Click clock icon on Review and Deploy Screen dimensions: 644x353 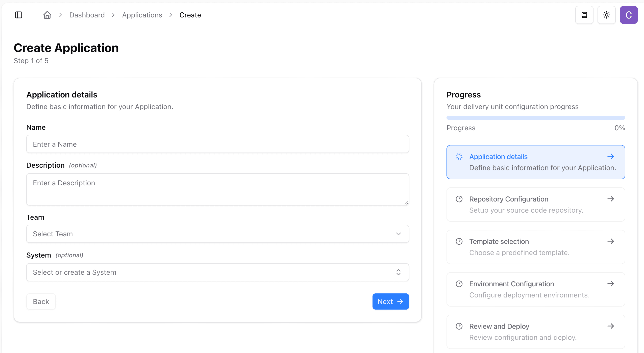[x=459, y=326]
